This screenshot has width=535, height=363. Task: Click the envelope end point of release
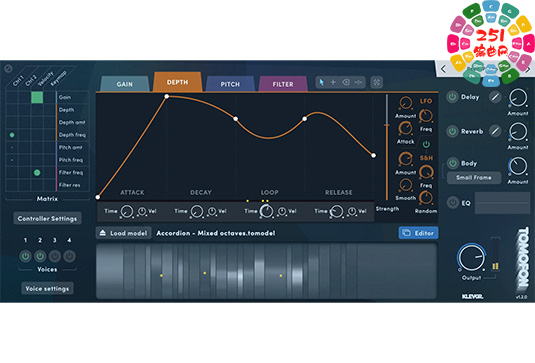374,156
